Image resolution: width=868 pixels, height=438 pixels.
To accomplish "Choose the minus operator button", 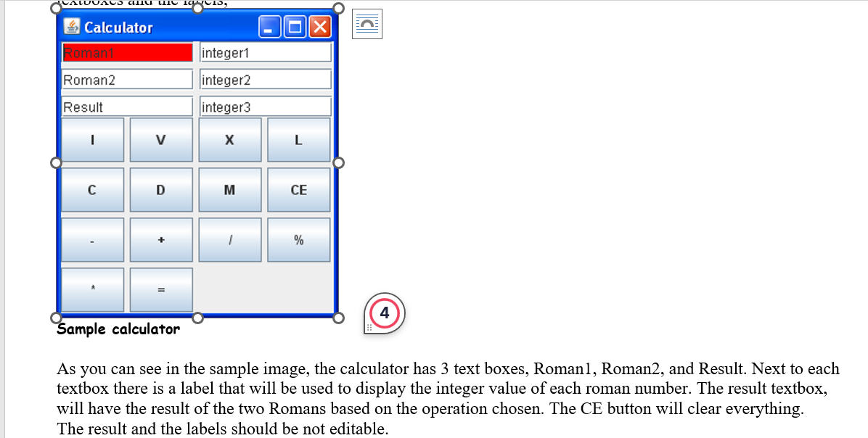I will (x=92, y=239).
